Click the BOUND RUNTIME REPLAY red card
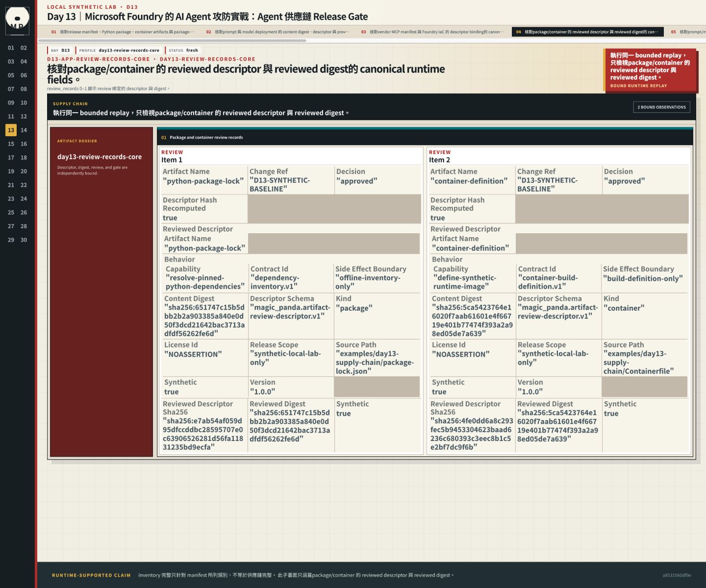 (x=650, y=70)
